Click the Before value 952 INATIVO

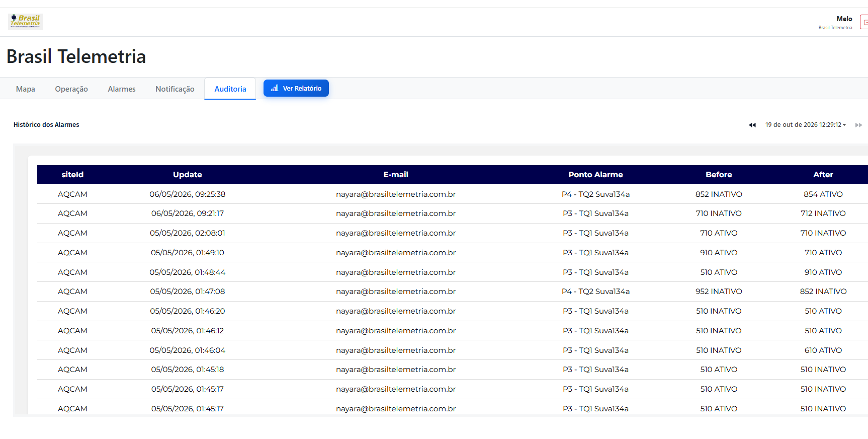(x=719, y=291)
